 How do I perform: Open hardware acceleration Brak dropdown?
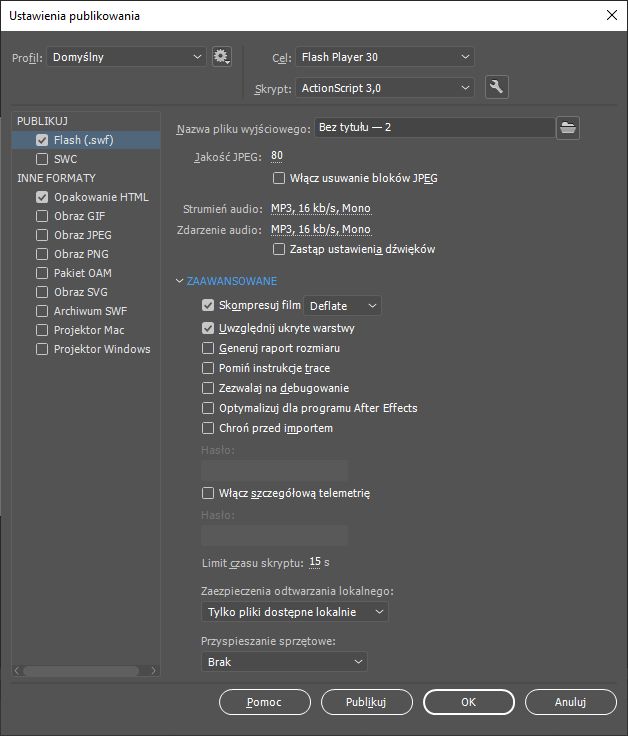click(x=285, y=662)
